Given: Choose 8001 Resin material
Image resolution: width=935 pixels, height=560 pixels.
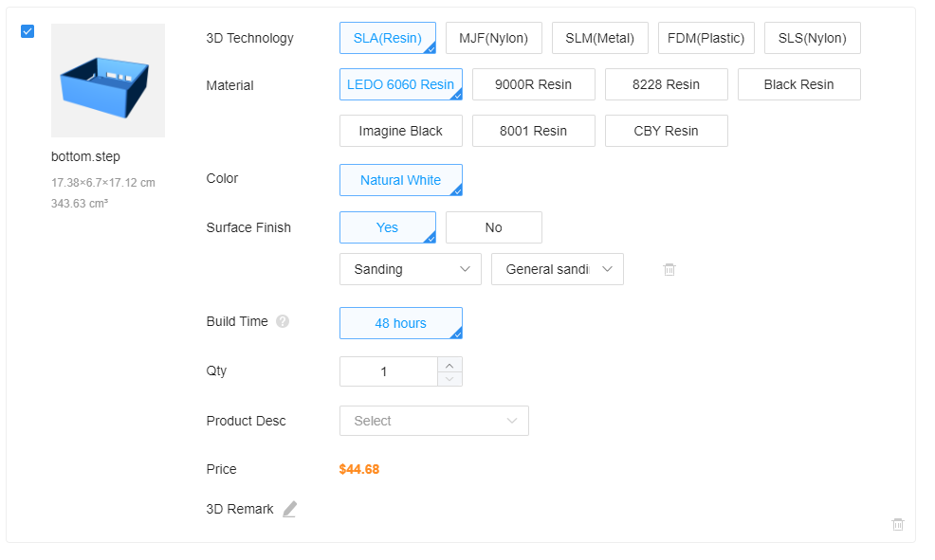Looking at the screenshot, I should point(534,131).
